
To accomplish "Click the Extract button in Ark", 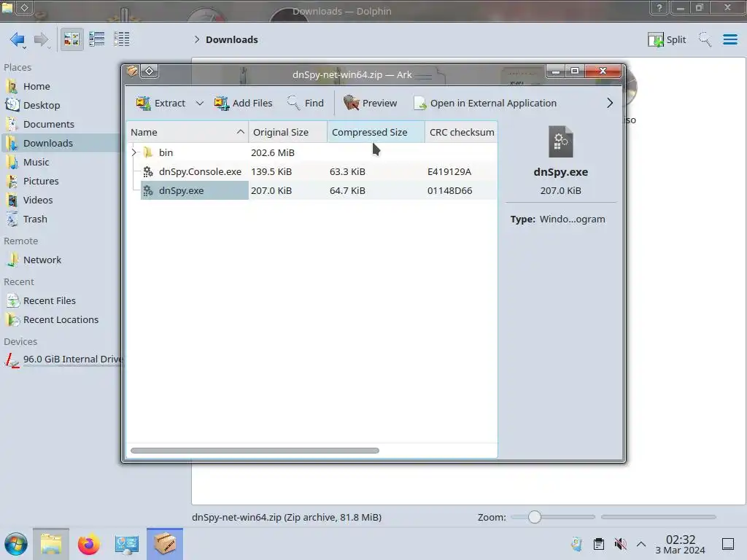I will 160,103.
